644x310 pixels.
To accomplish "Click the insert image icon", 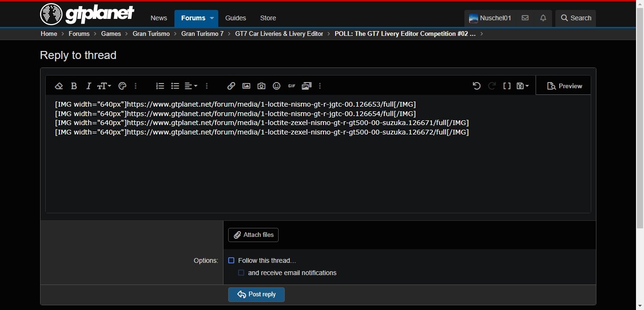I will pyautogui.click(x=246, y=86).
